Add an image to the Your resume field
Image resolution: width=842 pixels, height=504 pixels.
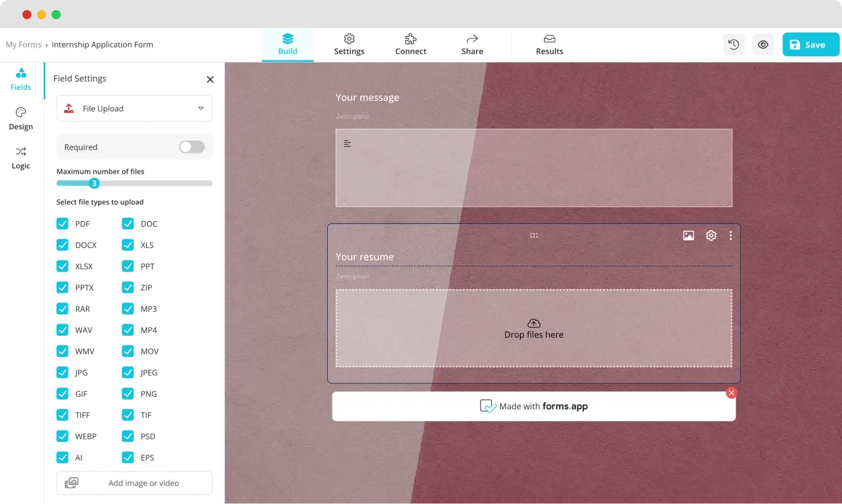(x=688, y=235)
